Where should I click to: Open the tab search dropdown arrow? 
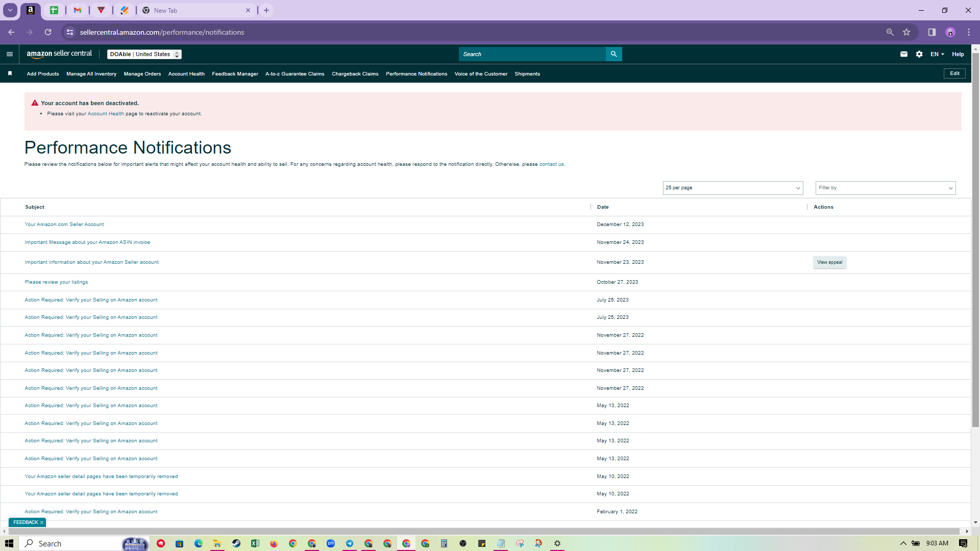click(10, 10)
